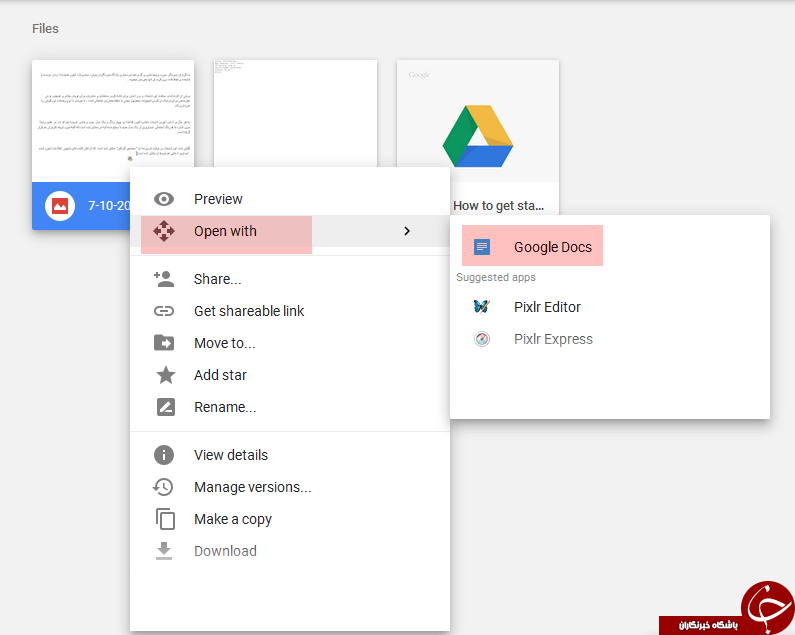Click the Files section heading
The width and height of the screenshot is (795, 635).
[x=45, y=28]
